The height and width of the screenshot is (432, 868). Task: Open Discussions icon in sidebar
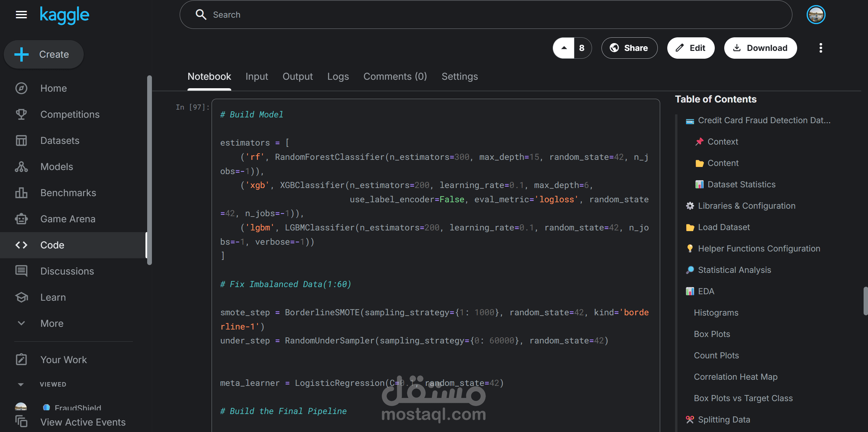point(21,271)
